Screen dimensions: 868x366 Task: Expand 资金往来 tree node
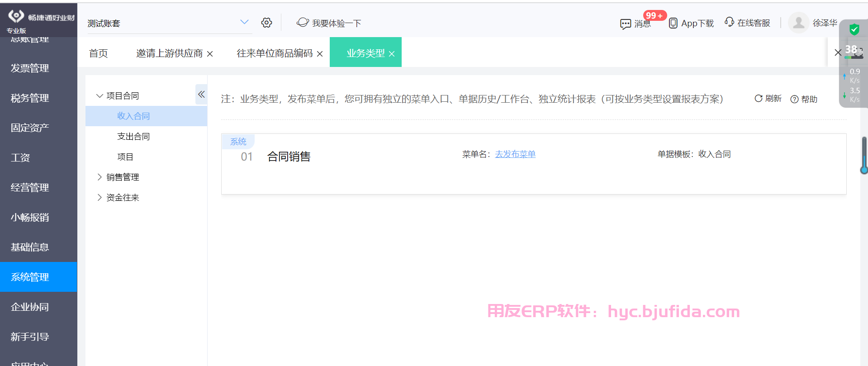pos(100,197)
